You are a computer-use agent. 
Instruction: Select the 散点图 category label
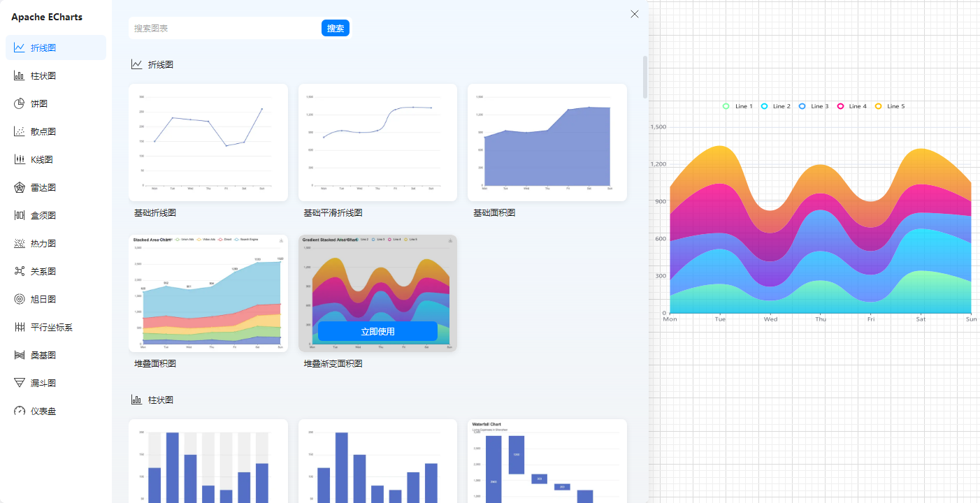coord(43,131)
